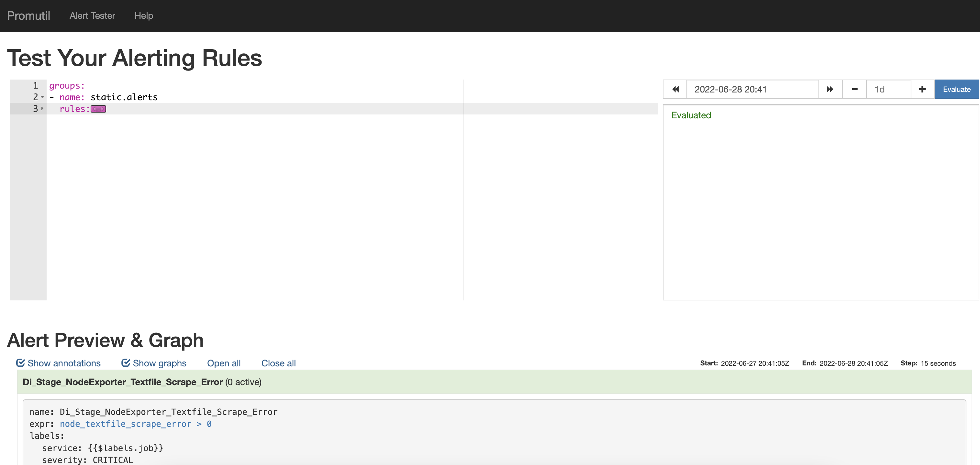
Task: Open the Alert Tester nav item
Action: pos(92,16)
